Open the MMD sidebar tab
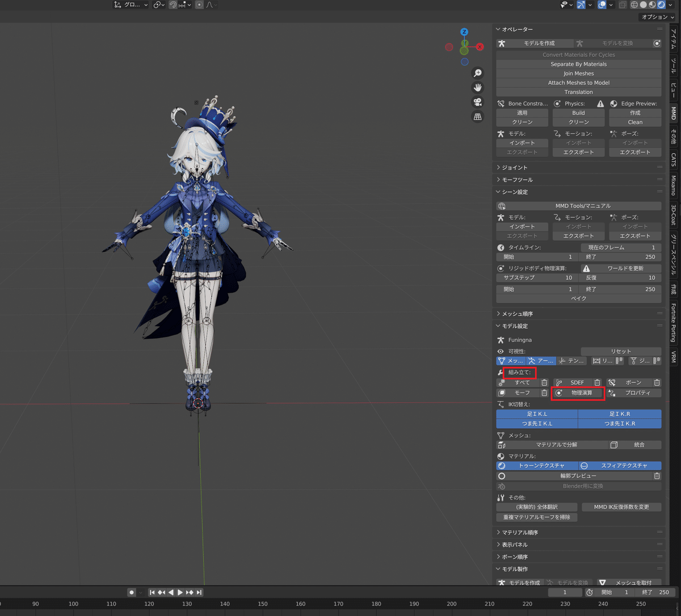The image size is (681, 616). (674, 113)
